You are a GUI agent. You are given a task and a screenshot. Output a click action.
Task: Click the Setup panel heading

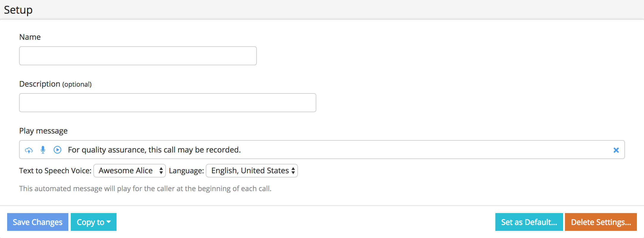(18, 10)
